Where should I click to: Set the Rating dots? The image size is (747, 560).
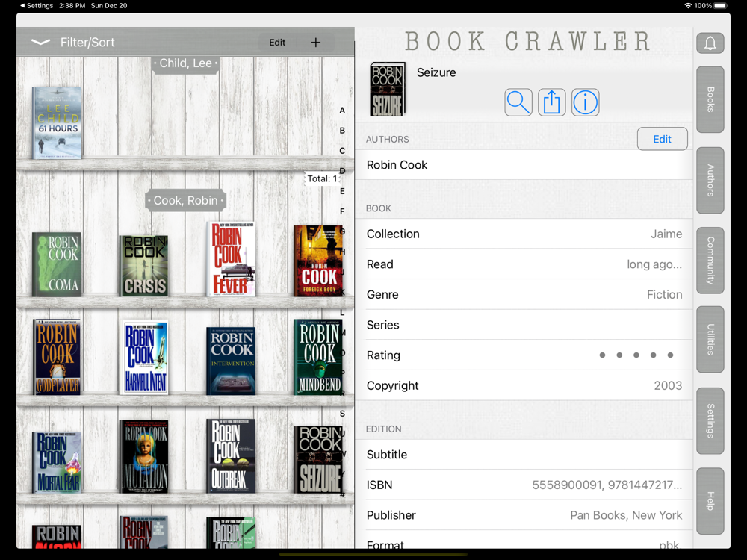pyautogui.click(x=636, y=355)
